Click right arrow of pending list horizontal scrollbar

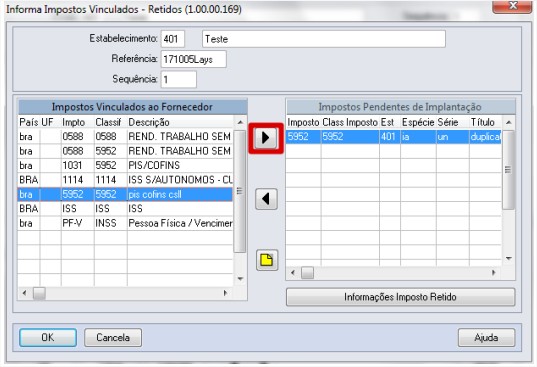tap(494, 273)
